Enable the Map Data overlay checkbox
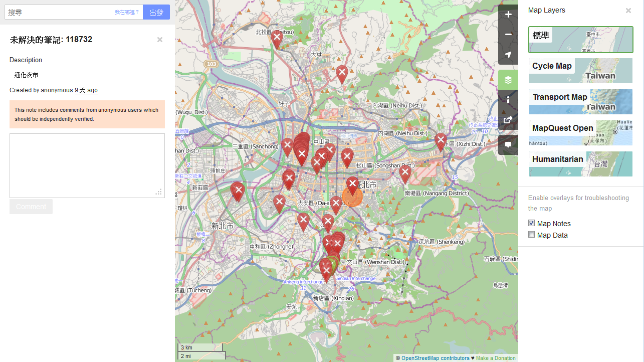644x362 pixels. pos(532,235)
